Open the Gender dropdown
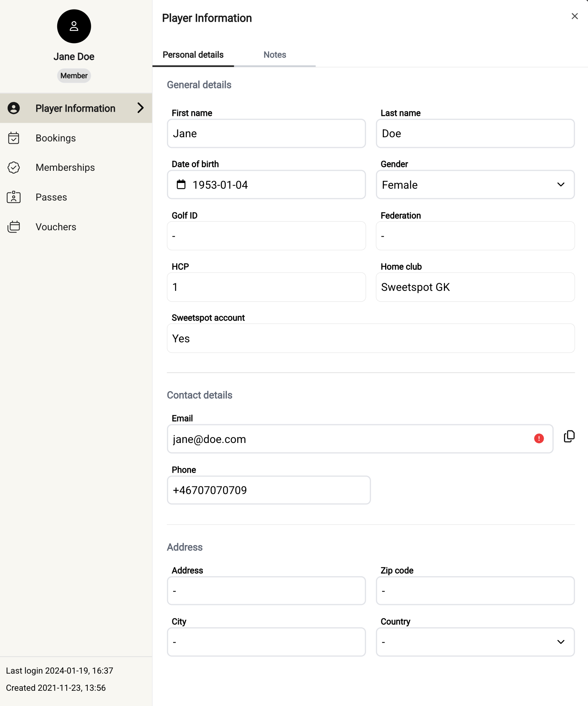 pyautogui.click(x=475, y=185)
